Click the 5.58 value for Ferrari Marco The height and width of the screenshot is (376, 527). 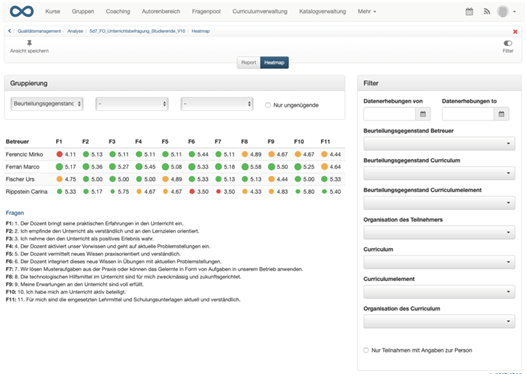[256, 167]
